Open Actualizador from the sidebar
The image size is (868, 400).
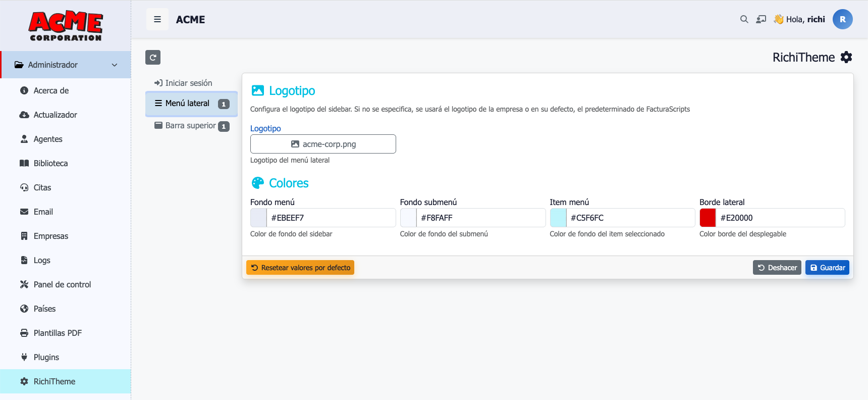(x=55, y=115)
